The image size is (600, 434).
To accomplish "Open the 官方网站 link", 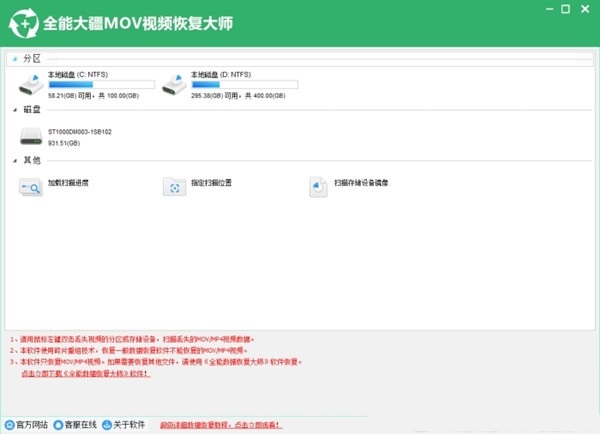I will click(x=32, y=425).
